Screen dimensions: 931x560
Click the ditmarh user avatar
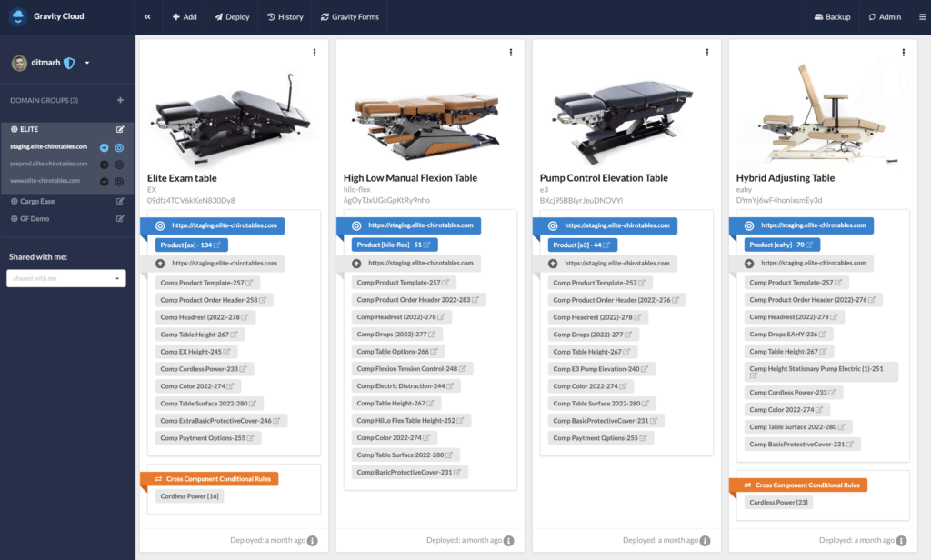pyautogui.click(x=20, y=63)
